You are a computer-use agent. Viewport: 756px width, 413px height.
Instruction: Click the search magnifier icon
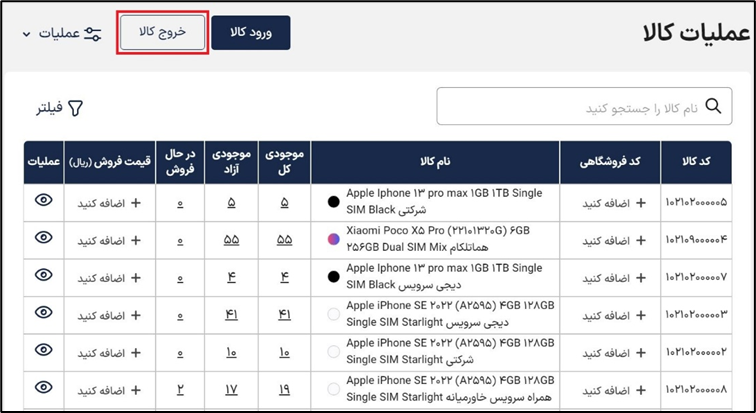point(713,106)
